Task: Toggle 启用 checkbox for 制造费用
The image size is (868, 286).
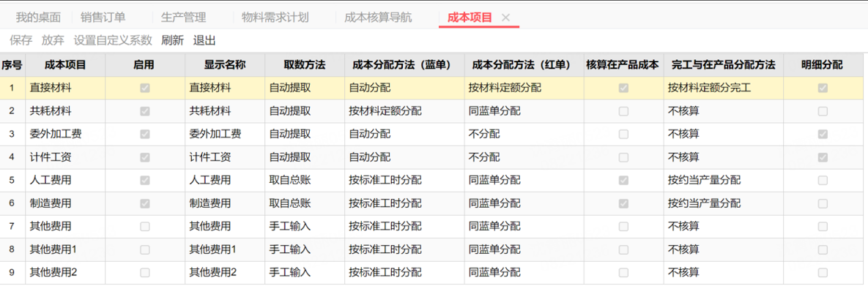Action: tap(145, 203)
